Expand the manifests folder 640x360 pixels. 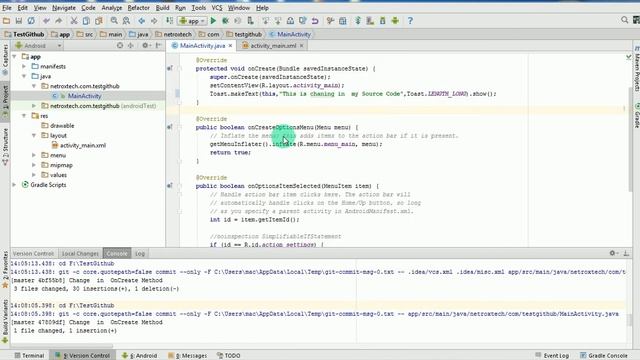click(x=24, y=67)
